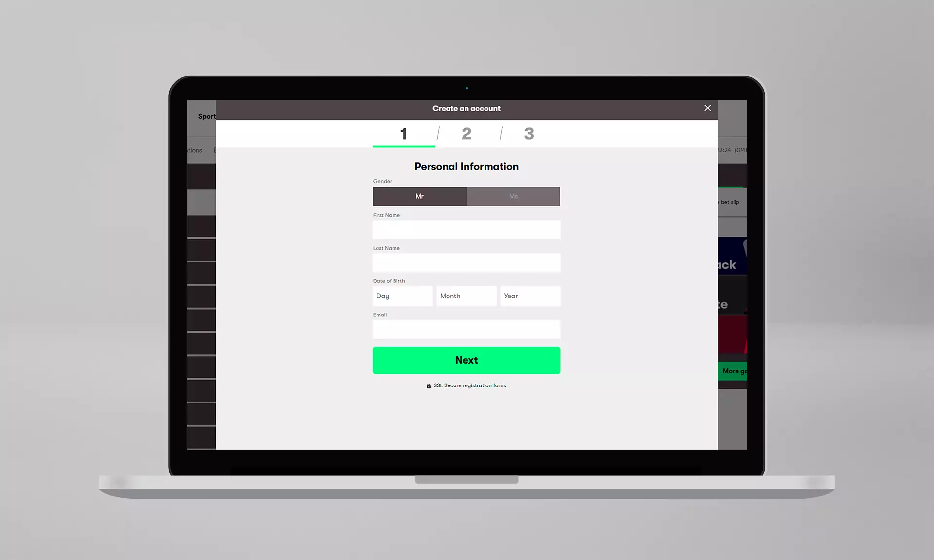Click the Next button to proceed
The image size is (934, 560).
point(467,360)
